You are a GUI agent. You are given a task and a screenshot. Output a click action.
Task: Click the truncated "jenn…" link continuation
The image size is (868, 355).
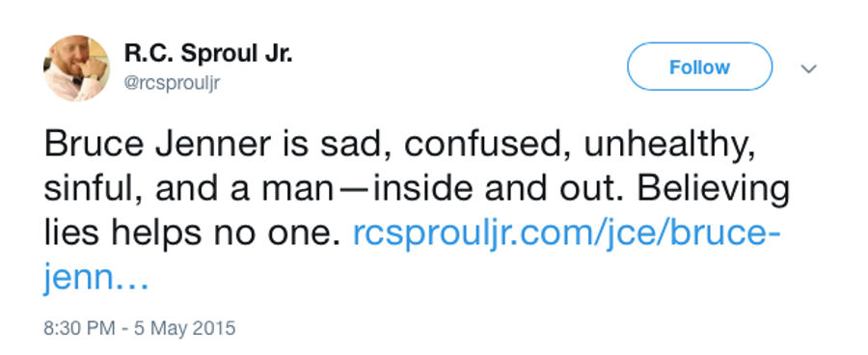(95, 279)
